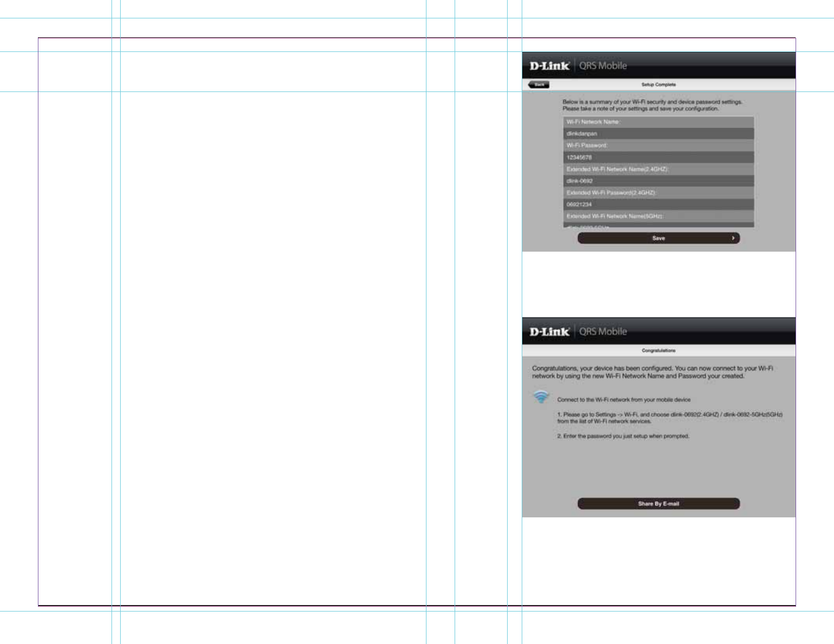Go back using the Back arrow button

click(x=539, y=84)
